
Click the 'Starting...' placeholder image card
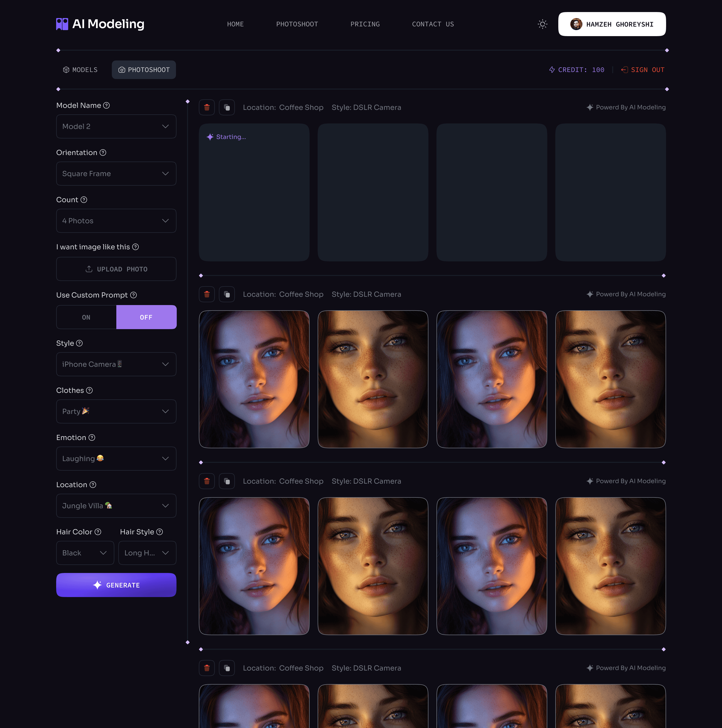(254, 192)
